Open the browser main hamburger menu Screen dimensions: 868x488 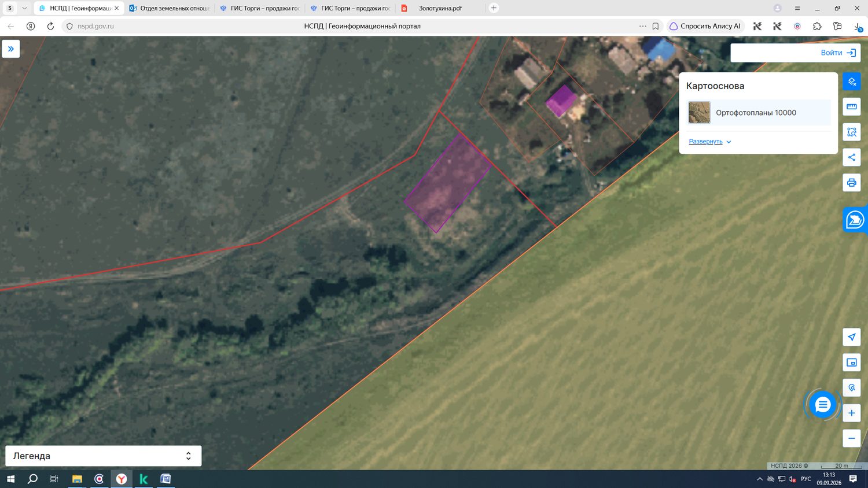(797, 8)
